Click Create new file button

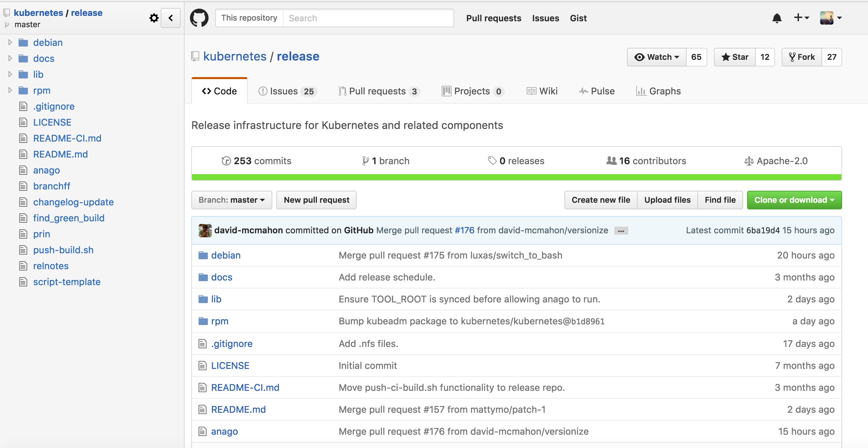click(601, 200)
